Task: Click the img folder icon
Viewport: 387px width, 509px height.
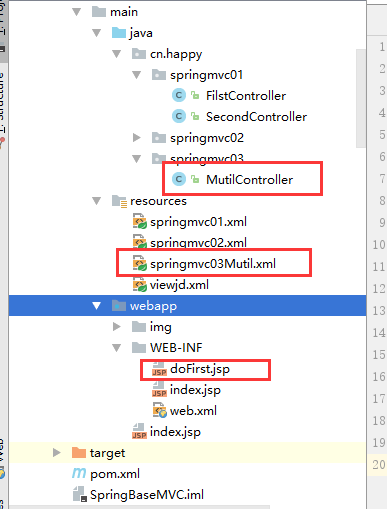Action: click(139, 327)
